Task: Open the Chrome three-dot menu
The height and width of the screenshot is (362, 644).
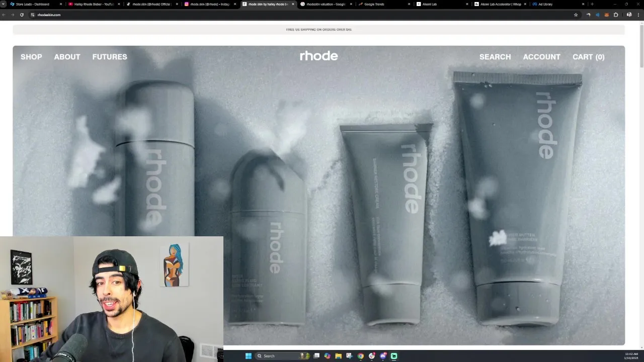Action: (x=638, y=15)
